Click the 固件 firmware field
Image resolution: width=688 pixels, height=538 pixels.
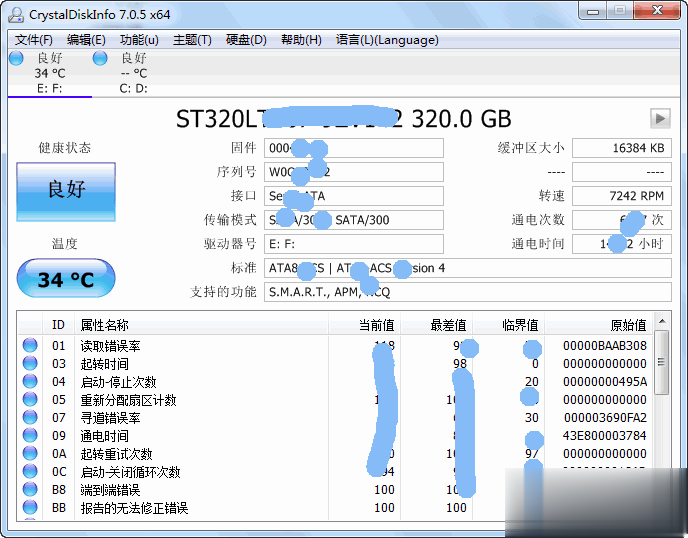click(354, 148)
